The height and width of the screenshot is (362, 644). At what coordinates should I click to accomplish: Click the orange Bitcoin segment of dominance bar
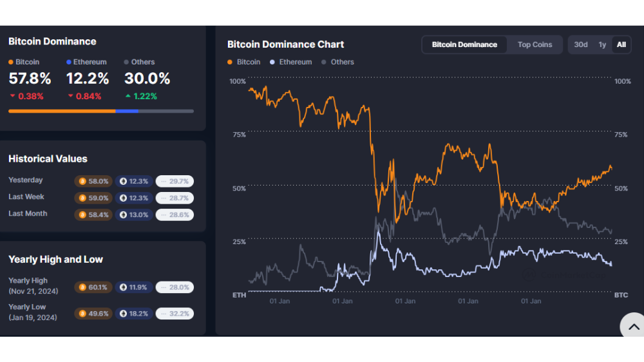pos(62,111)
